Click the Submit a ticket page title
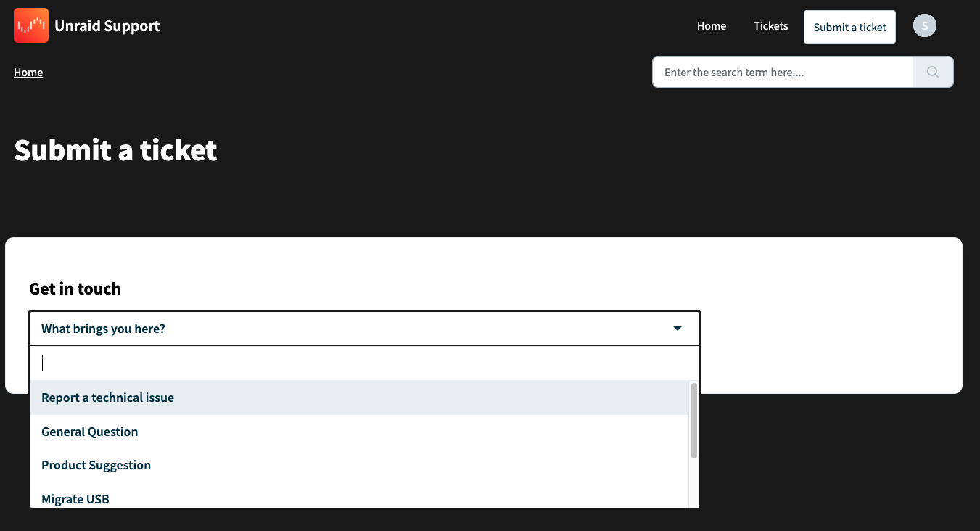 coord(115,150)
